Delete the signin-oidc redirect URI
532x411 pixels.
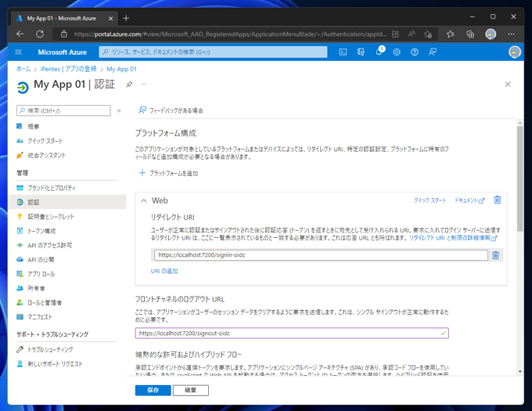tap(496, 255)
